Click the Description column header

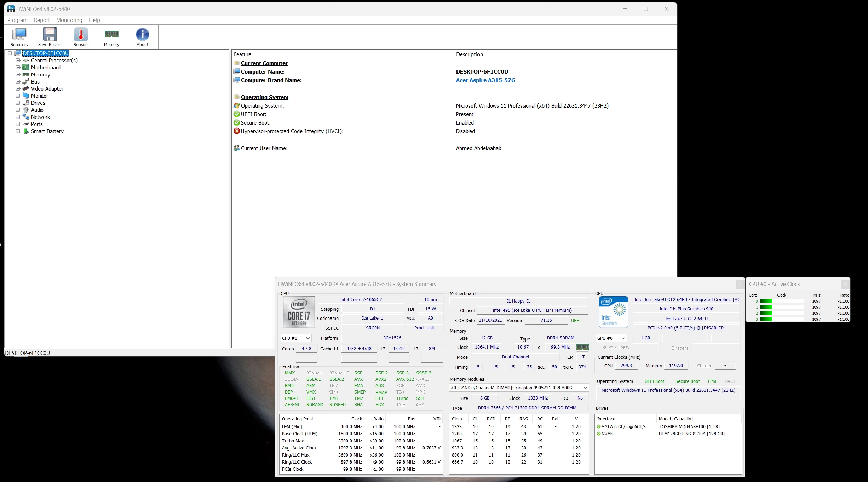point(561,54)
